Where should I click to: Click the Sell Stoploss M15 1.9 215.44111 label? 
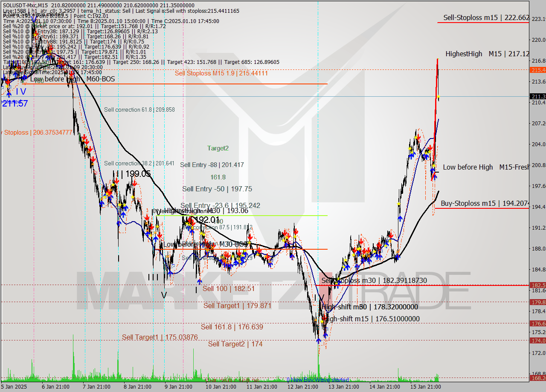point(221,73)
